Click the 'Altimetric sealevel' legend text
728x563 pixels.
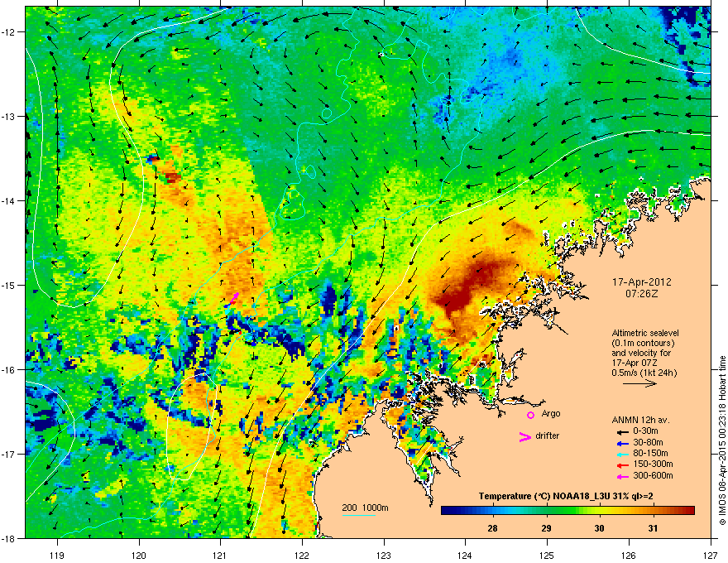point(645,333)
